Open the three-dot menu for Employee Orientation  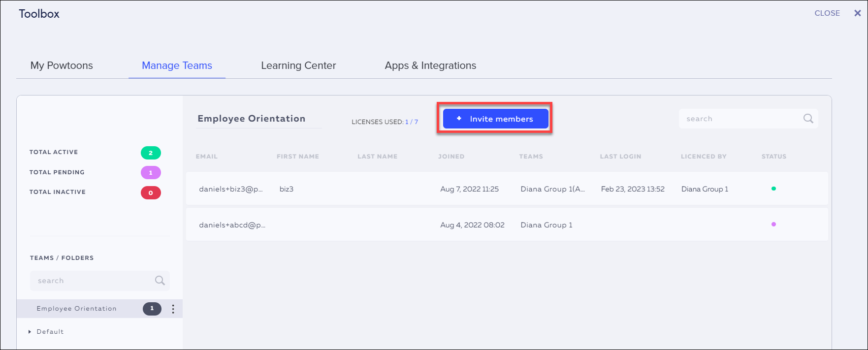point(173,309)
